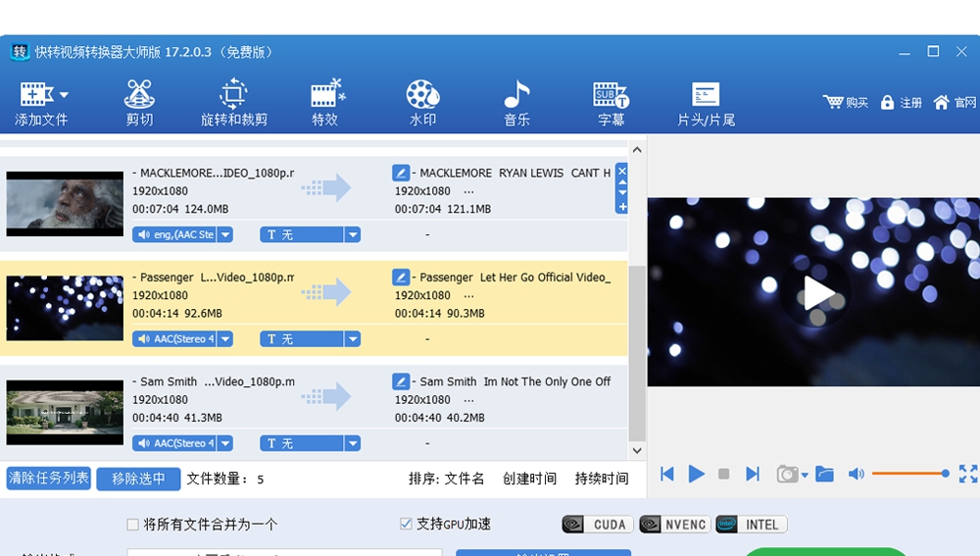
Task: Click the app logo in title bar
Action: tap(20, 51)
